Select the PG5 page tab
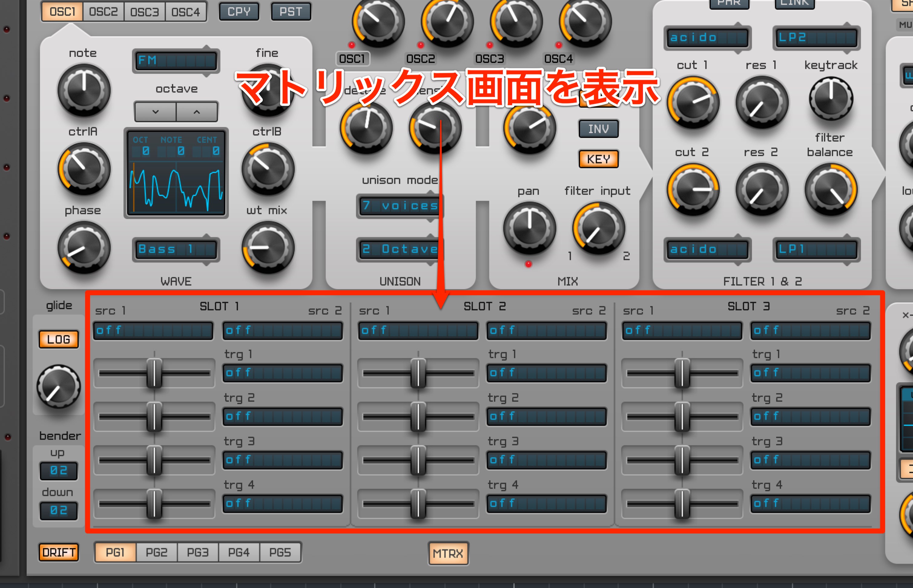The image size is (913, 588). 280,553
